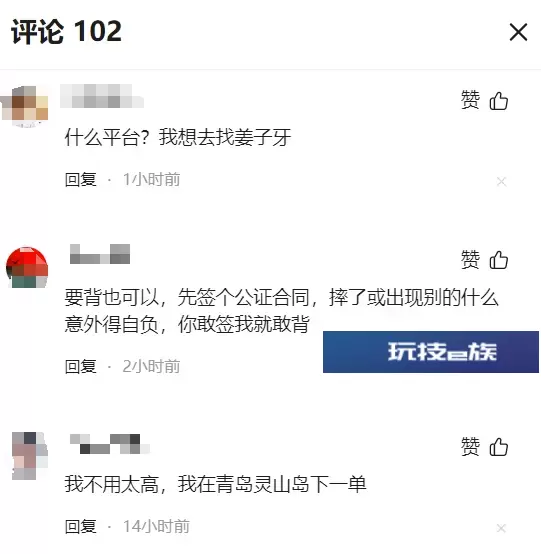Like the 公证合同 comment with thumbs-up

pyautogui.click(x=499, y=260)
